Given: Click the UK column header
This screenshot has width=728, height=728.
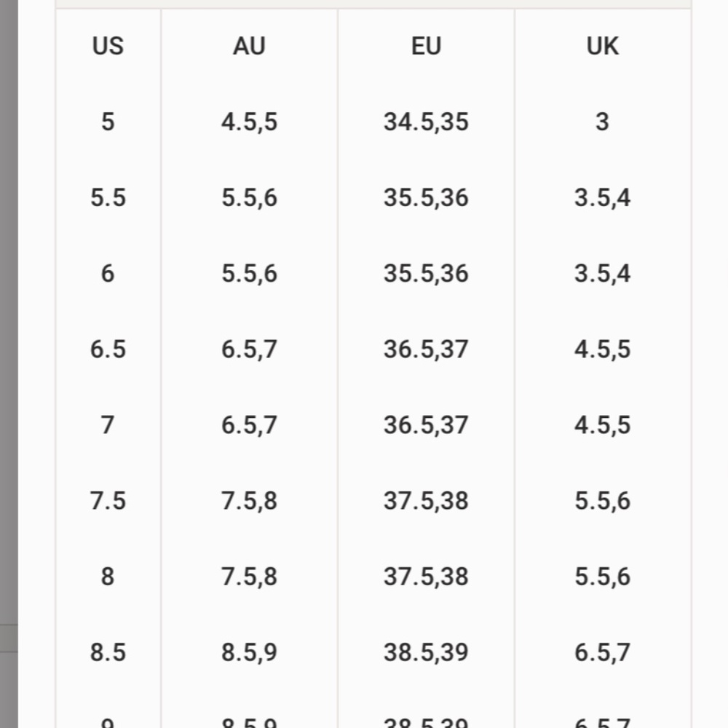Looking at the screenshot, I should pyautogui.click(x=602, y=46).
